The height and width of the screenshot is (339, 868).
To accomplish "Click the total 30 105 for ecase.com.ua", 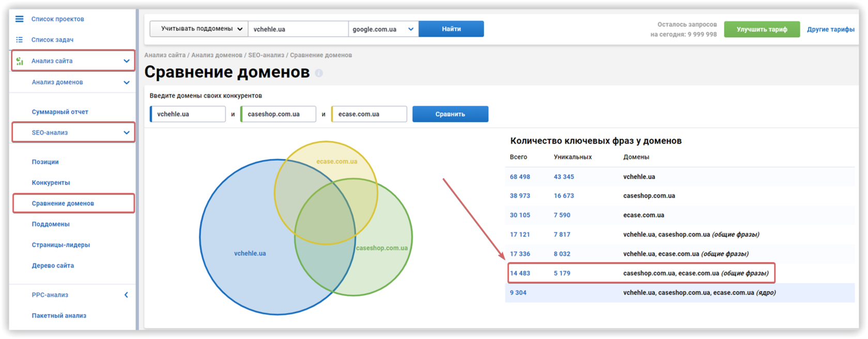I will click(520, 215).
